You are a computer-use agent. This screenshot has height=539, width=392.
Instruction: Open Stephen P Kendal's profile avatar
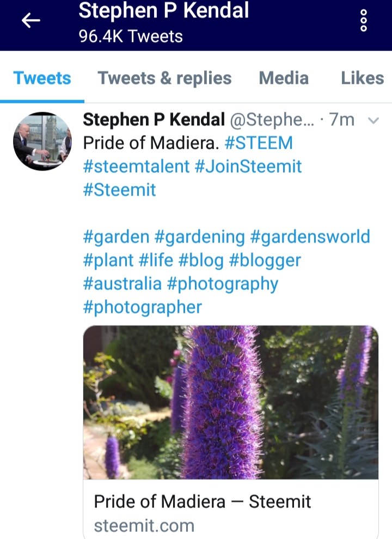click(42, 141)
